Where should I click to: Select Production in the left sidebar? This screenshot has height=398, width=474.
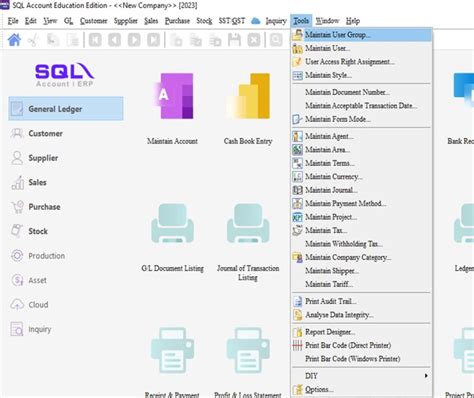click(66, 256)
